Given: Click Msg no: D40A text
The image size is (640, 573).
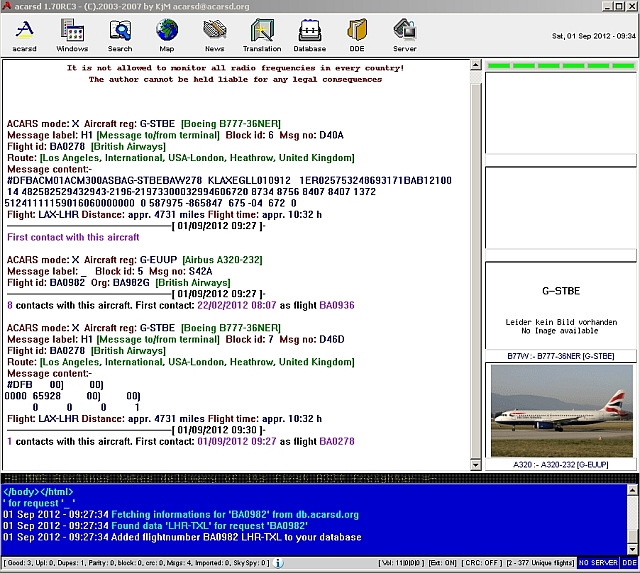Looking at the screenshot, I should (x=311, y=135).
